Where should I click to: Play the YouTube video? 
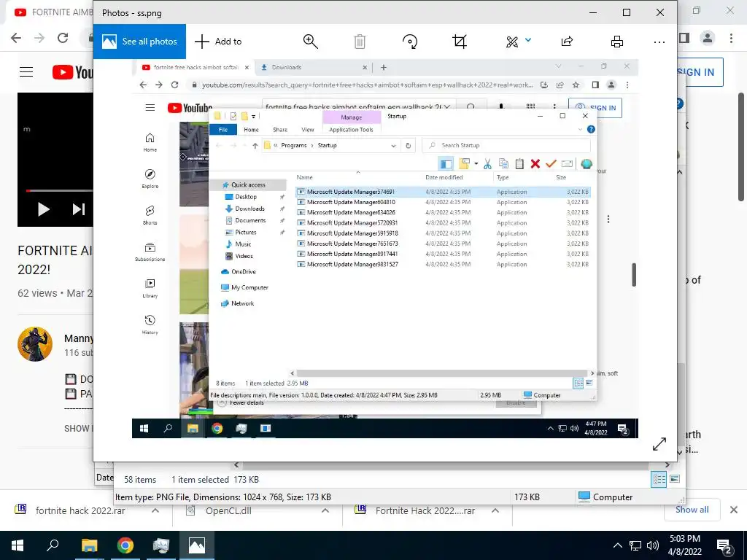[x=43, y=209]
